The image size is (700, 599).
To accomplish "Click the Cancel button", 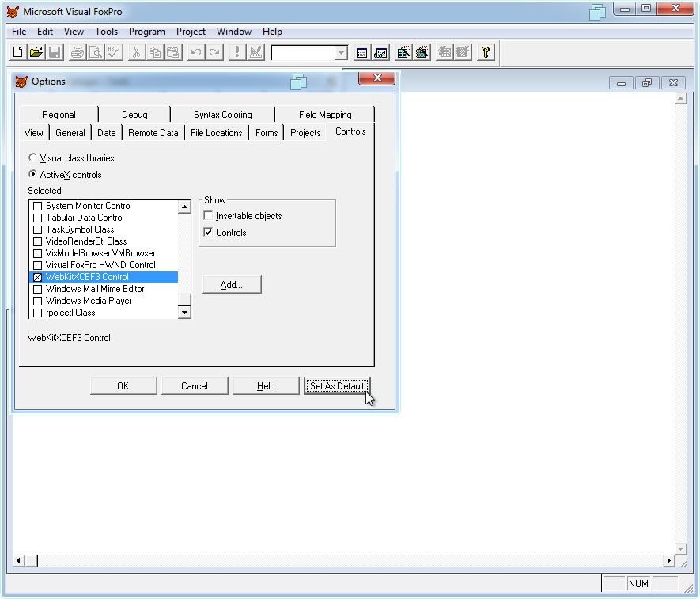I will 195,386.
